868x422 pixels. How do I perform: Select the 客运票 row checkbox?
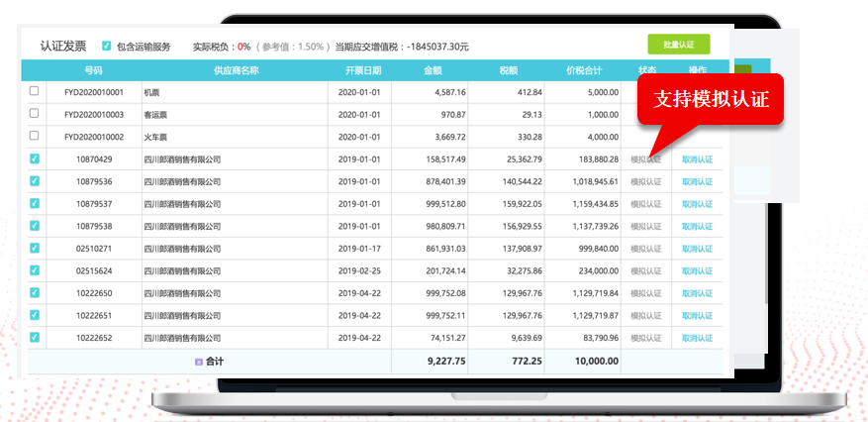[35, 114]
